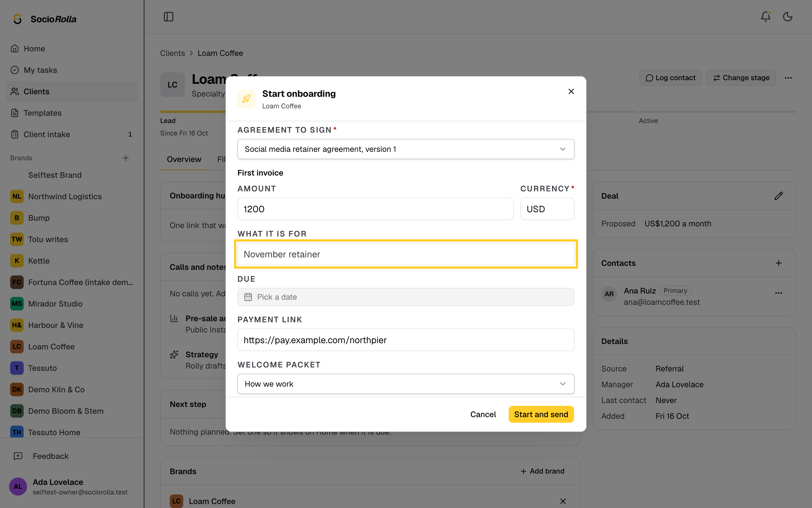The image size is (812, 508).
Task: Open Tolu writes brand
Action: [x=72, y=239]
